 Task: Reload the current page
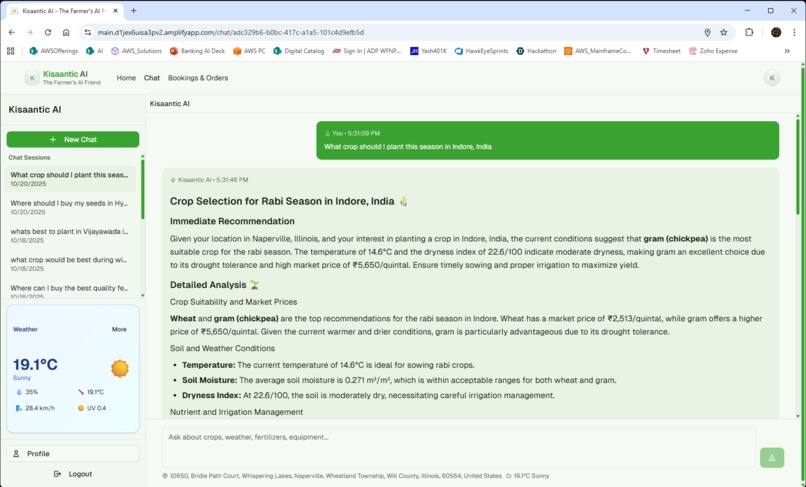tap(48, 32)
